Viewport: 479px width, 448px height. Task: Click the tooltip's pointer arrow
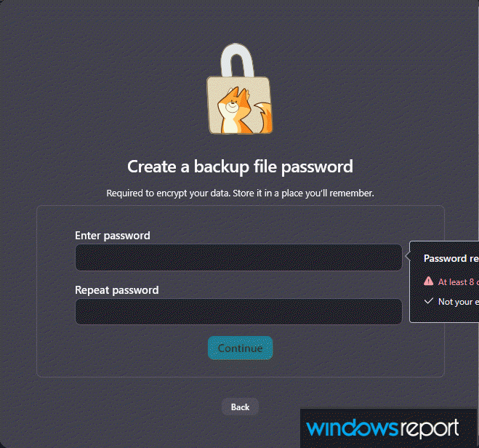407,256
